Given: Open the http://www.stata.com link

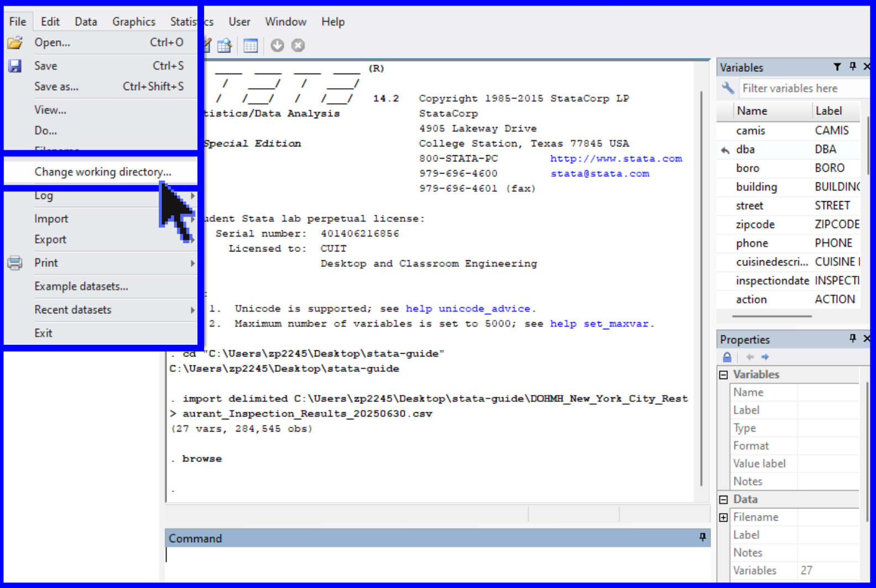Looking at the screenshot, I should 616,159.
